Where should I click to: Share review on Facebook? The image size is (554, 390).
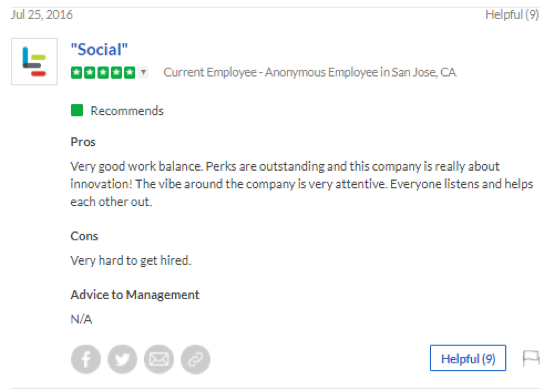coord(86,359)
